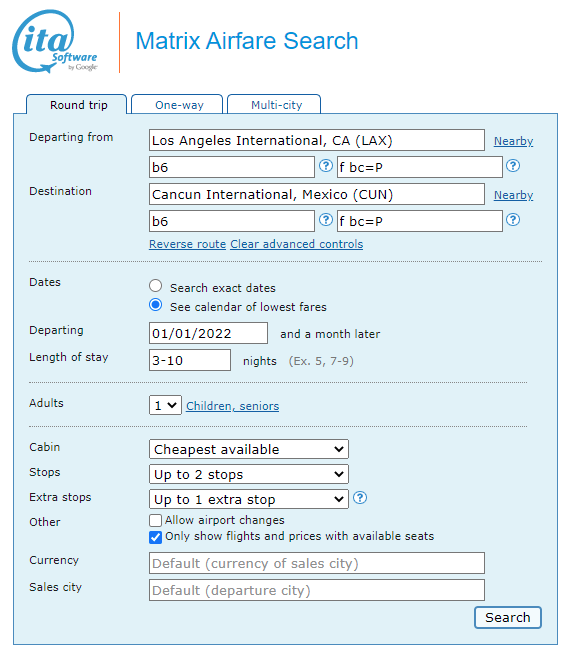Screen dimensions: 570x669
Task: Open the Extra stops help icon
Action: (x=360, y=497)
